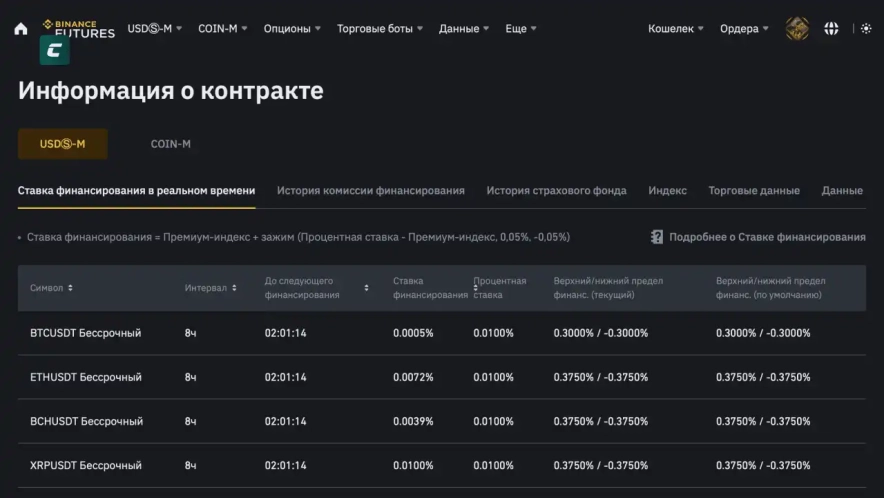Click the green C overlay icon
This screenshot has width=884, height=498.
coord(54,51)
